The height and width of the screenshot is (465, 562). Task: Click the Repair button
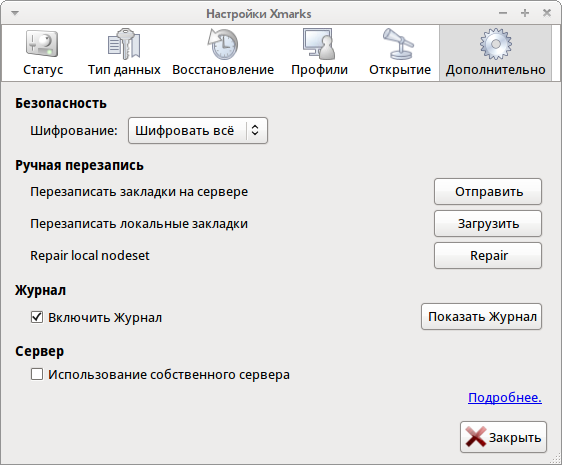click(x=488, y=255)
